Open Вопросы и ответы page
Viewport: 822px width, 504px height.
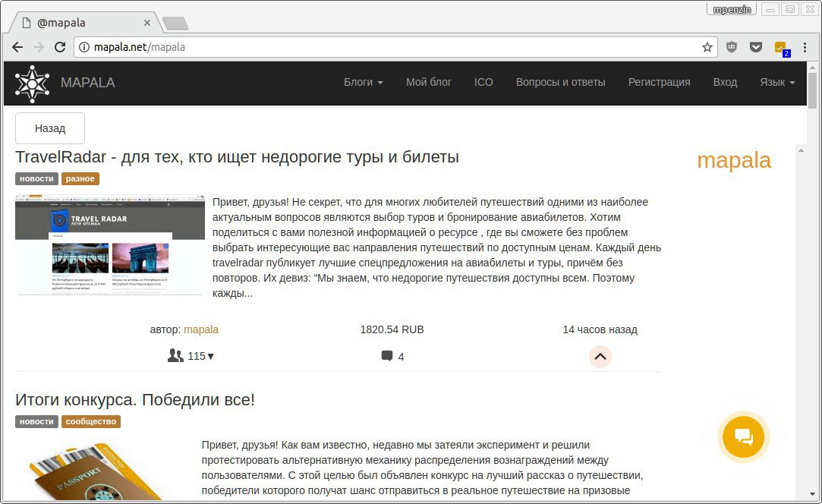560,82
